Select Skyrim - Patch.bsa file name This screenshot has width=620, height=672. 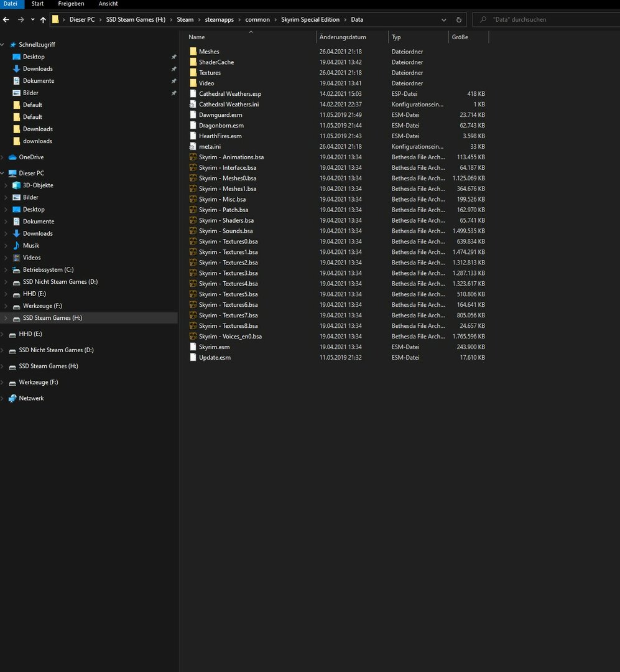[224, 210]
